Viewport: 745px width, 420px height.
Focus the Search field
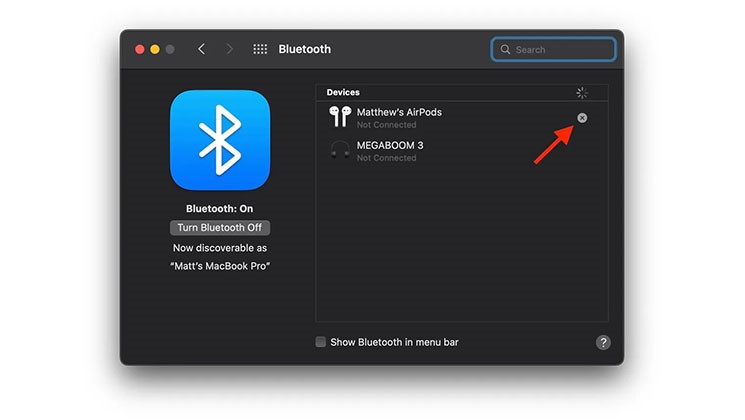(554, 49)
